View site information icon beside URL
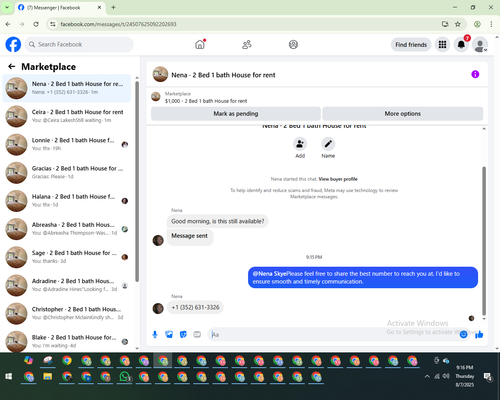This screenshot has width=500, height=400. tap(53, 24)
